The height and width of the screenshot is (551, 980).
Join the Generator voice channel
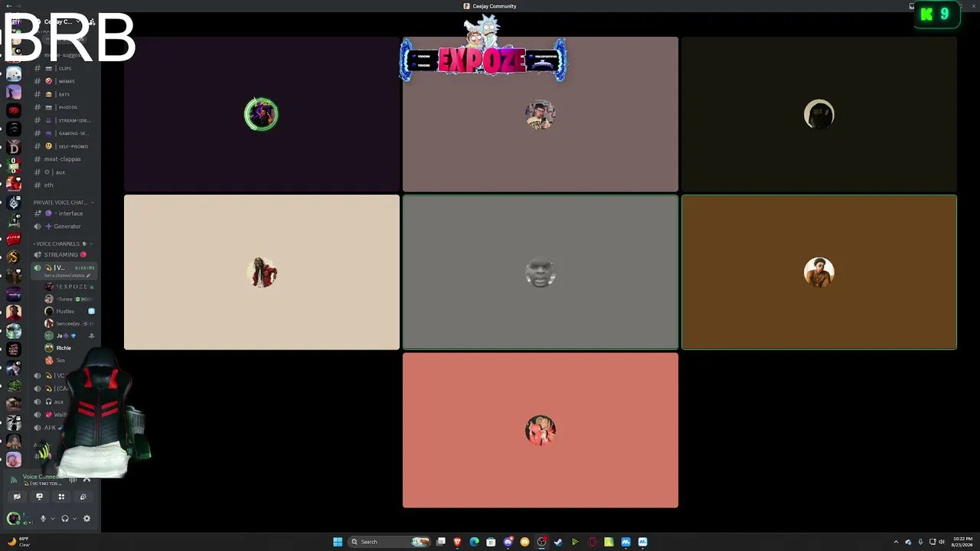point(65,227)
